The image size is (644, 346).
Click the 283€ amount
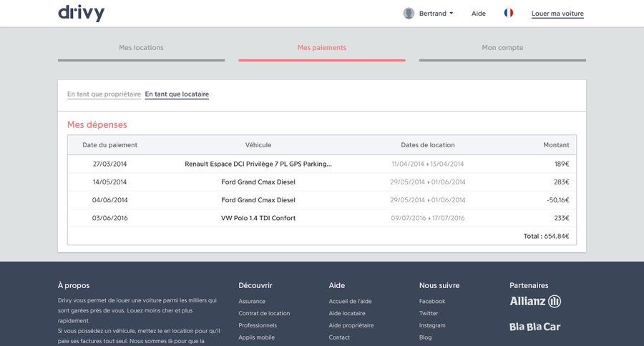point(562,182)
